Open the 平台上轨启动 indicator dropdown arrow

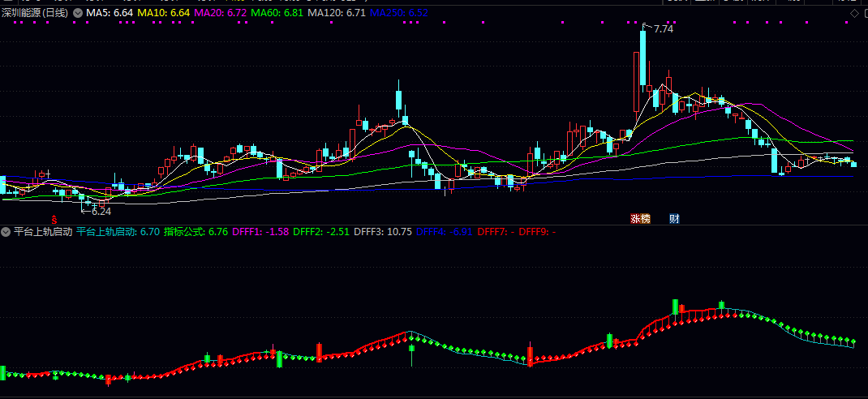(6, 232)
